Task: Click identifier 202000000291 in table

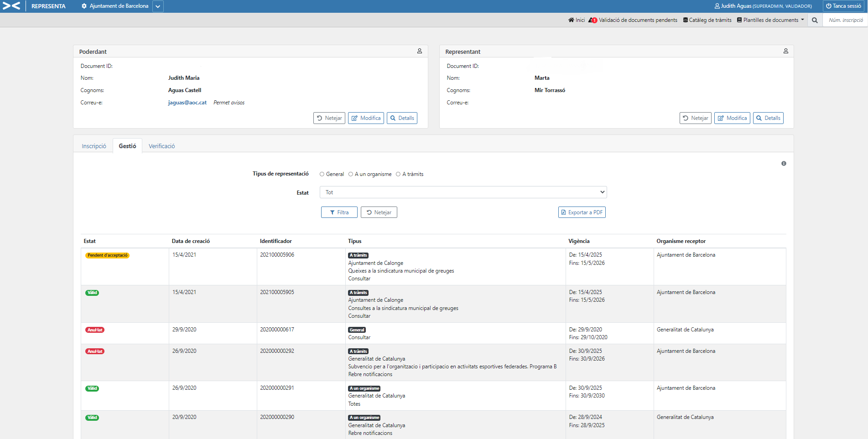Action: (x=277, y=388)
